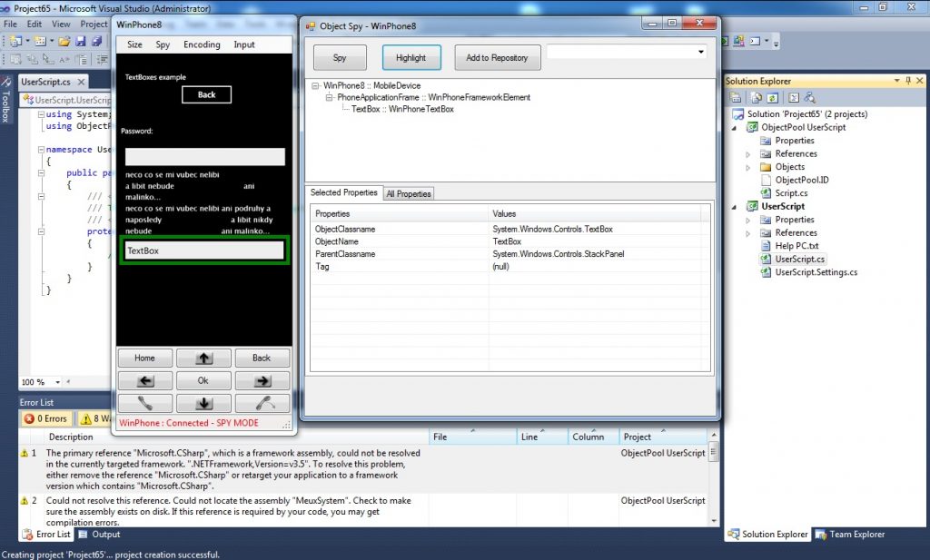Open the New Project icon's dropdown arrow
The width and height of the screenshot is (930, 560).
(27, 41)
